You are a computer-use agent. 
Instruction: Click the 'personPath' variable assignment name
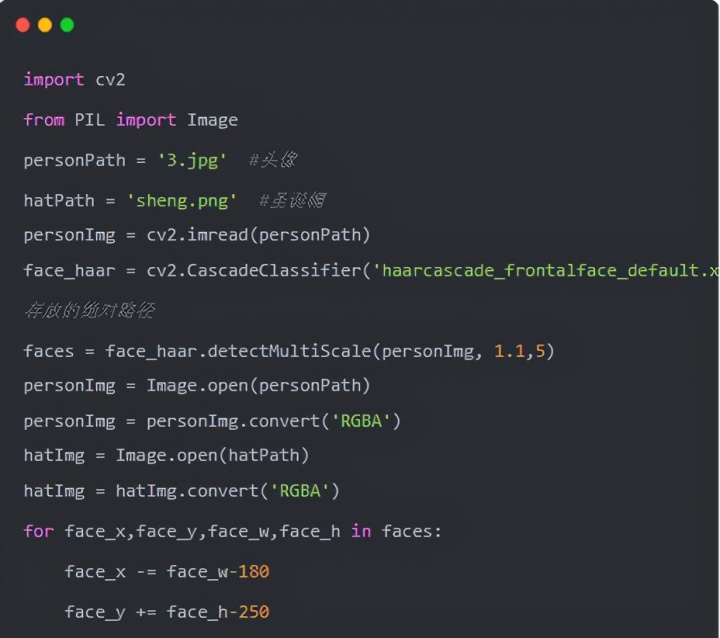pos(74,160)
